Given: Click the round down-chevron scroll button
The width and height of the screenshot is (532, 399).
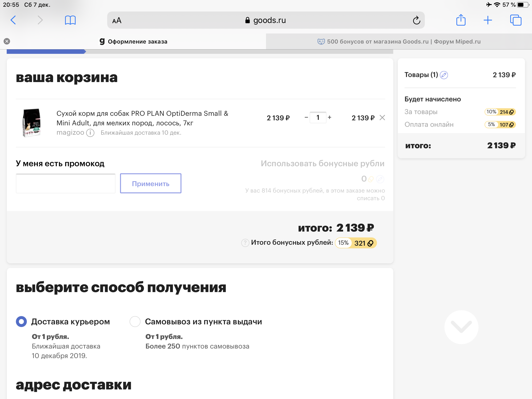Looking at the screenshot, I should pos(461,327).
